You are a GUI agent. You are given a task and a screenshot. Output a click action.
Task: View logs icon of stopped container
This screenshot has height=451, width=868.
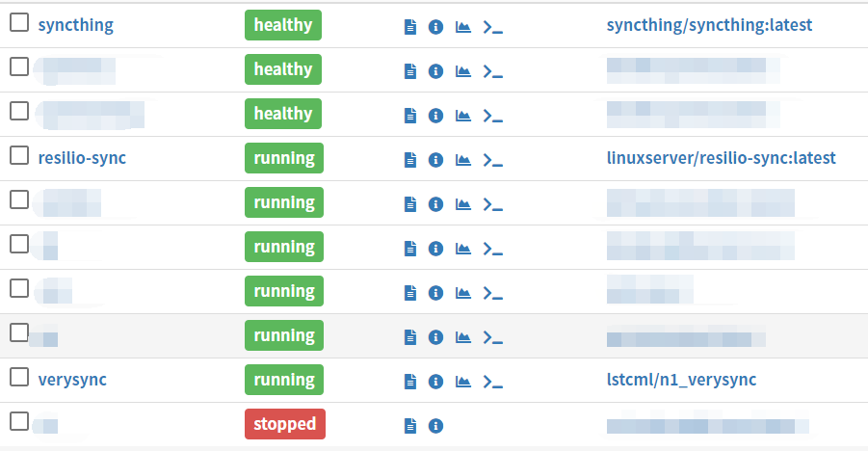click(410, 425)
